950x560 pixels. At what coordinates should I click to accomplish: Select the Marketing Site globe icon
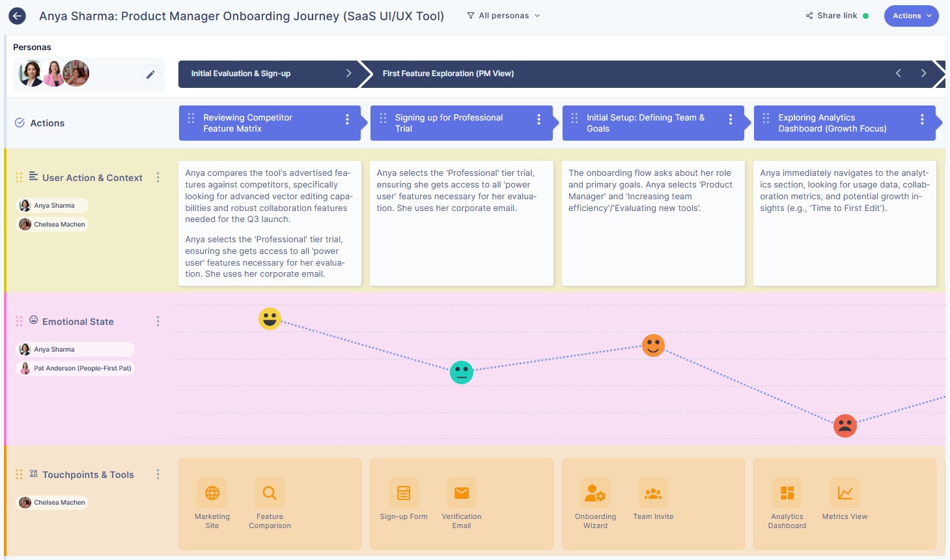click(x=212, y=492)
